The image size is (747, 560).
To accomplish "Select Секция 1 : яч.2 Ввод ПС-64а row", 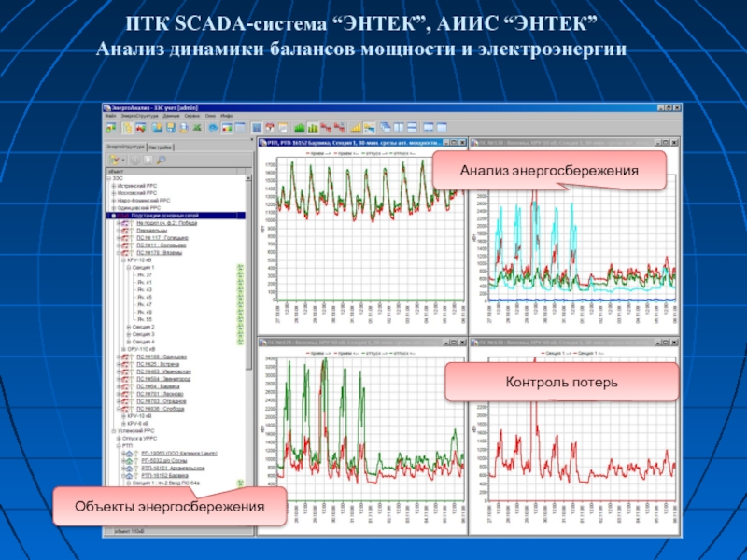I will [x=165, y=483].
